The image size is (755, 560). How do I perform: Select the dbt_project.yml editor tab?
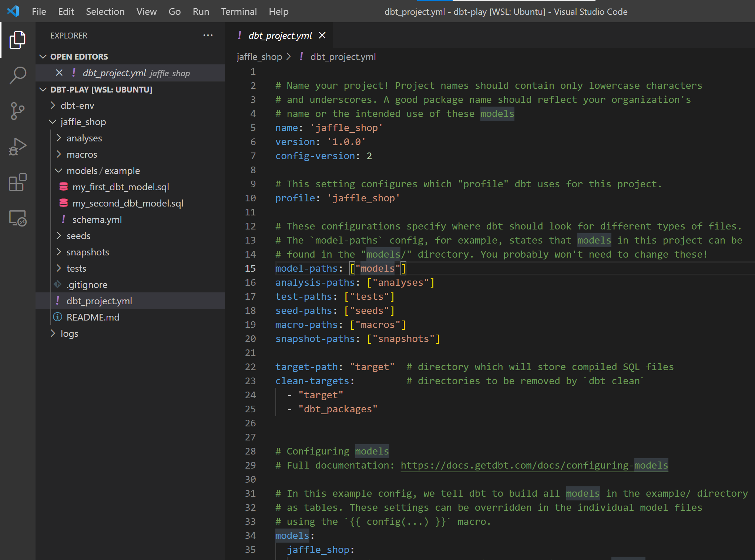279,36
